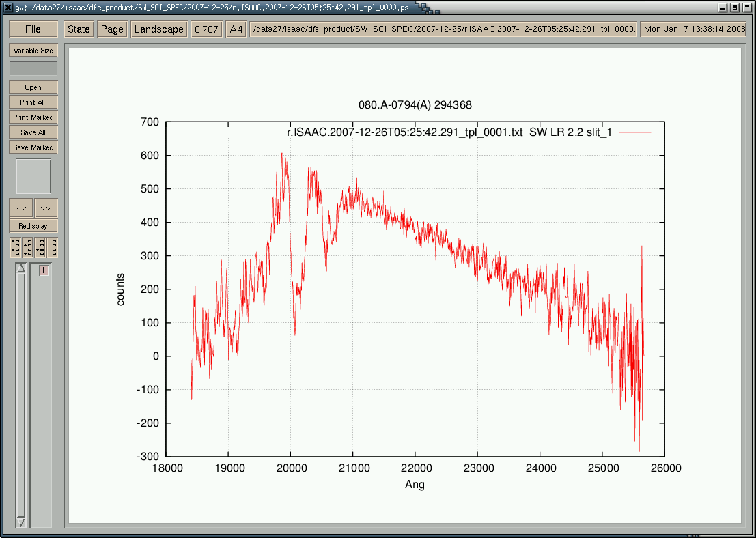Click the vertical page list scrollbar track
Viewport: 756px width, 538px height.
pos(20,396)
